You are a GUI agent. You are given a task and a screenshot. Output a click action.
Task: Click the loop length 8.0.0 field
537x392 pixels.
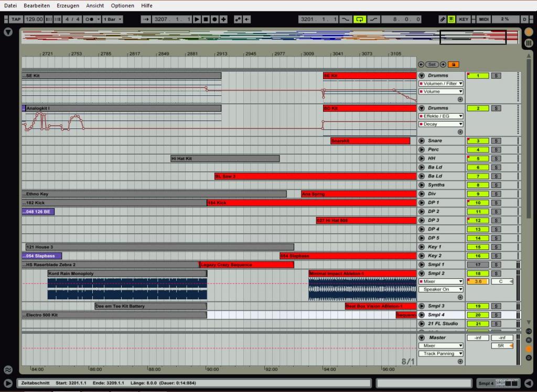[401, 19]
